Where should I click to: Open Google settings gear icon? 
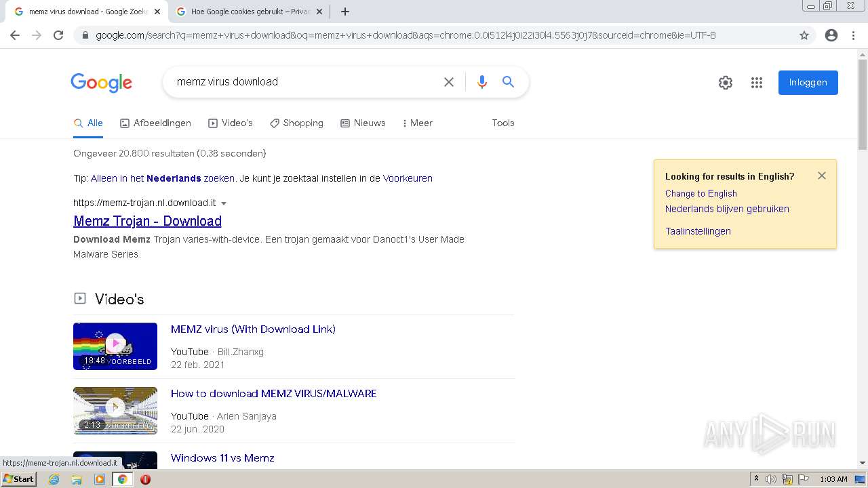(726, 83)
